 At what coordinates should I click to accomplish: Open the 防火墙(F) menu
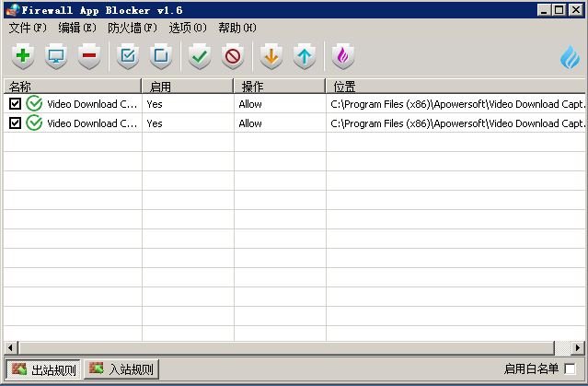tap(132, 28)
